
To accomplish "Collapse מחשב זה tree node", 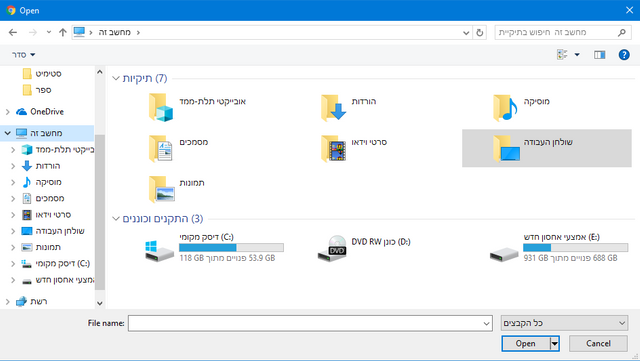I will click(8, 133).
